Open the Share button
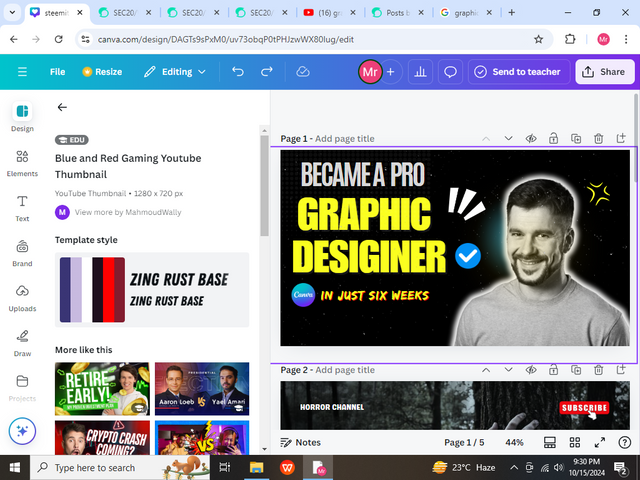640x480 pixels. pos(604,72)
